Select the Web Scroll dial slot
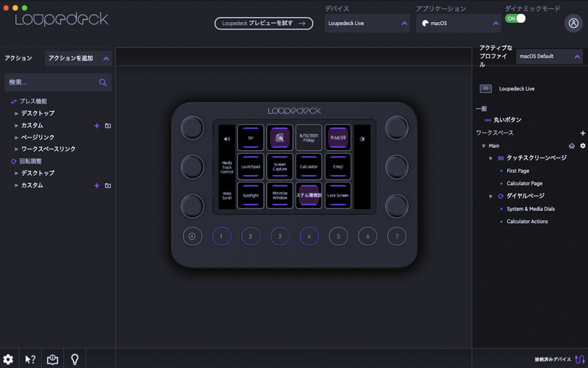Screen dimensions: 588x368 227,196
